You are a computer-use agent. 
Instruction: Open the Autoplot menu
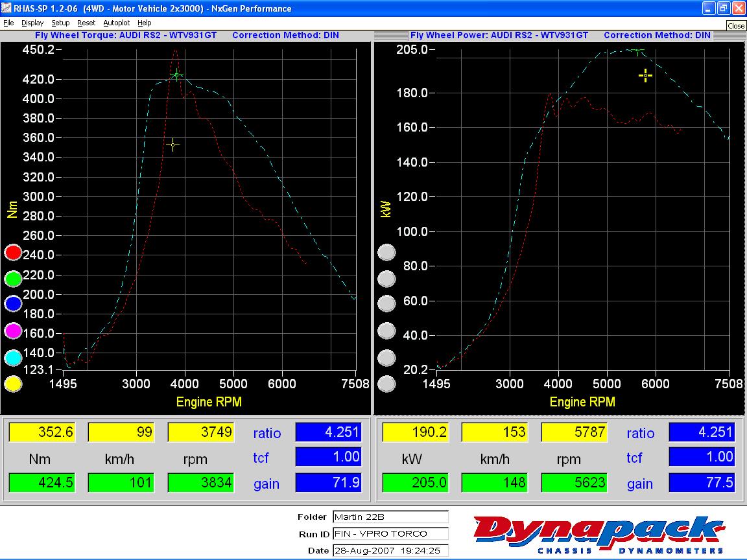click(x=117, y=23)
